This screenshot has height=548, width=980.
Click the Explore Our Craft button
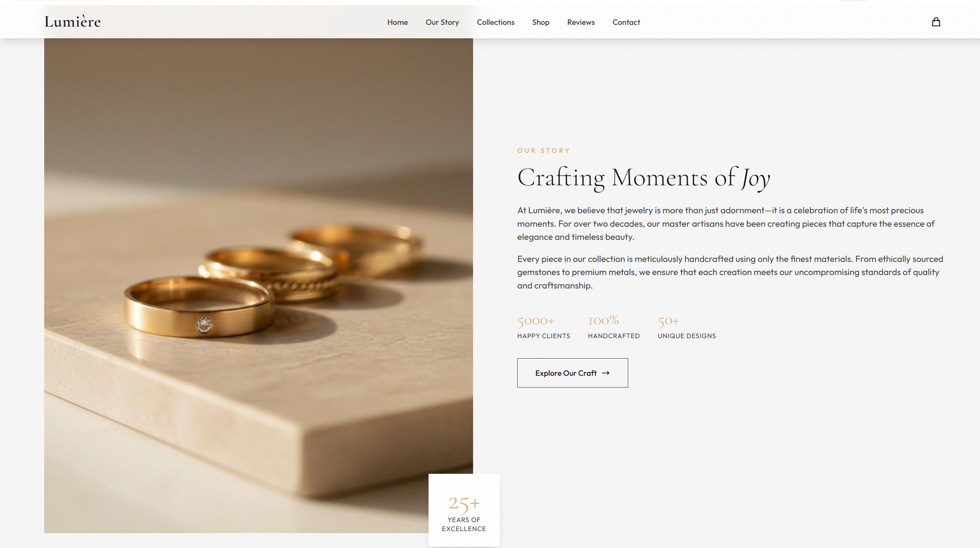click(x=572, y=373)
